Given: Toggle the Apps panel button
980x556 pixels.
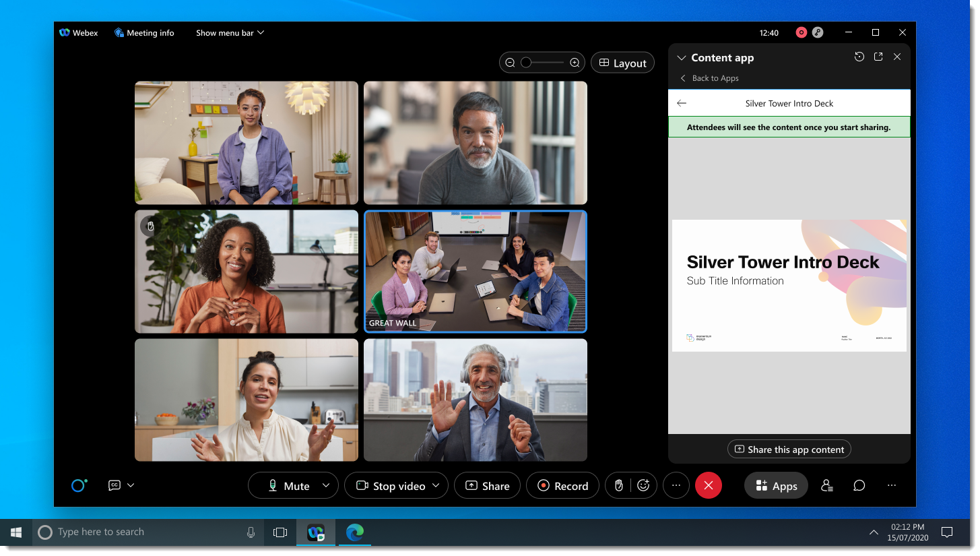Looking at the screenshot, I should (x=776, y=485).
